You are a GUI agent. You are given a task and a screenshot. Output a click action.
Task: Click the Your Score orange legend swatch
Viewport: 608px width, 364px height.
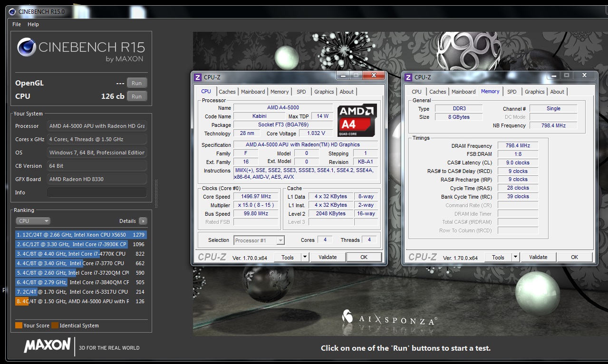tap(19, 326)
